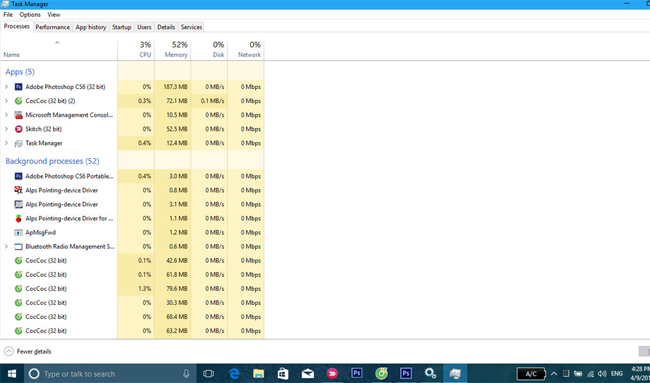Click the volume icon in the system tray
Viewport: 650px width, 383px height.
tap(602, 374)
